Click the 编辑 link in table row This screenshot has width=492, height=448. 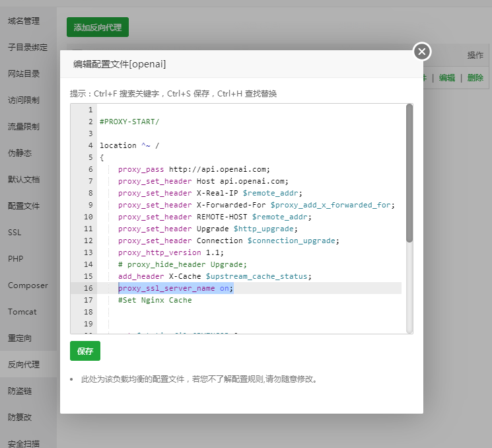click(x=447, y=77)
